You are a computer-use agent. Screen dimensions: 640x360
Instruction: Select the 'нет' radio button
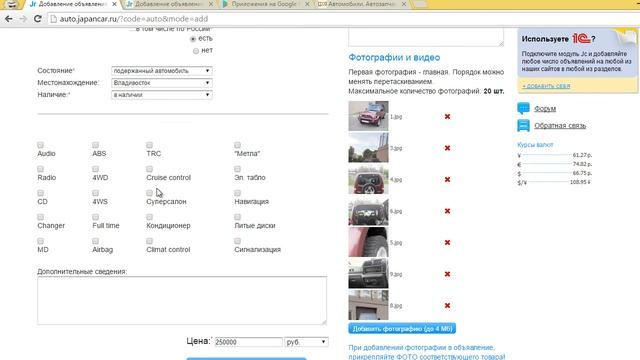pyautogui.click(x=196, y=51)
